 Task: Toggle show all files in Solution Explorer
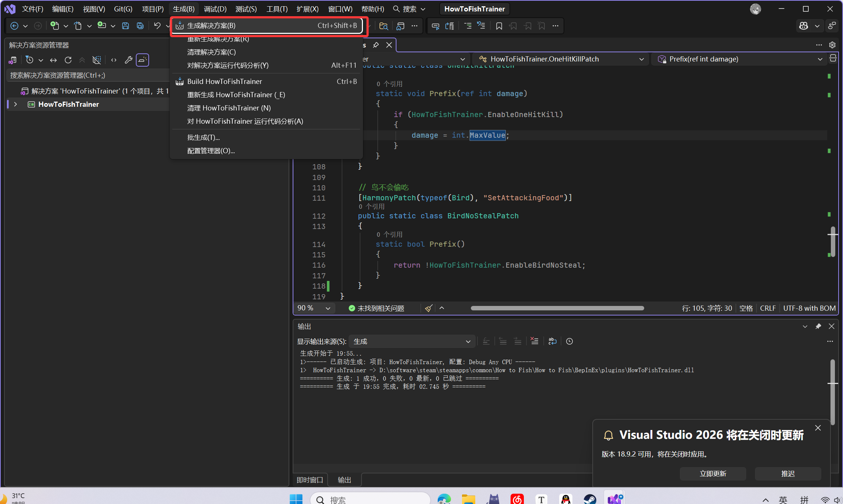(x=97, y=60)
